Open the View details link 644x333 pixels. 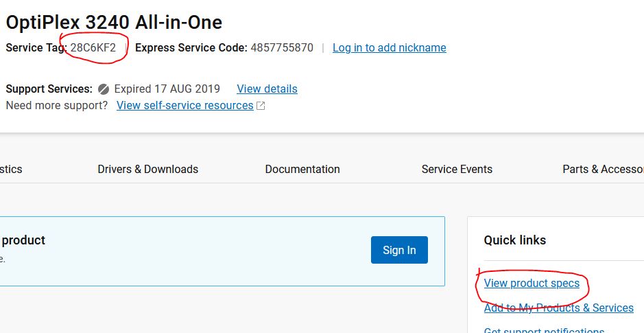click(x=267, y=89)
